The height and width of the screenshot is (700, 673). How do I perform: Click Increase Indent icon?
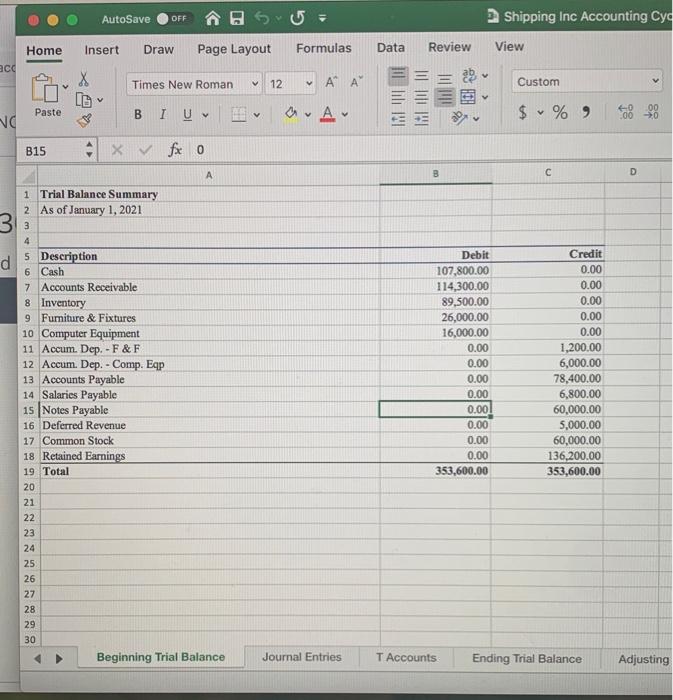(421, 119)
